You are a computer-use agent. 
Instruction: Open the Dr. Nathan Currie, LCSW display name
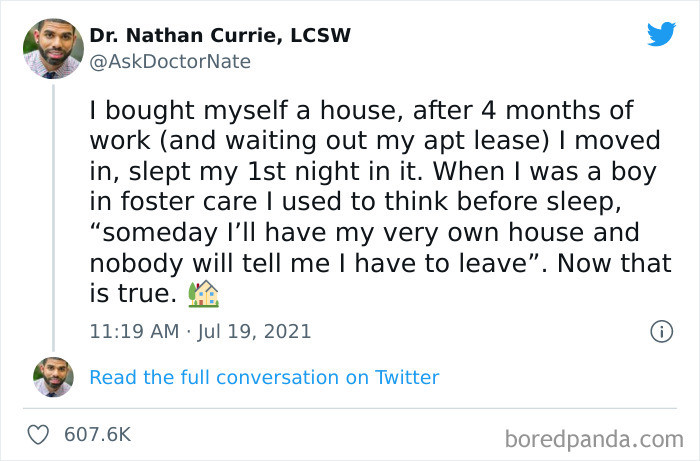220,36
